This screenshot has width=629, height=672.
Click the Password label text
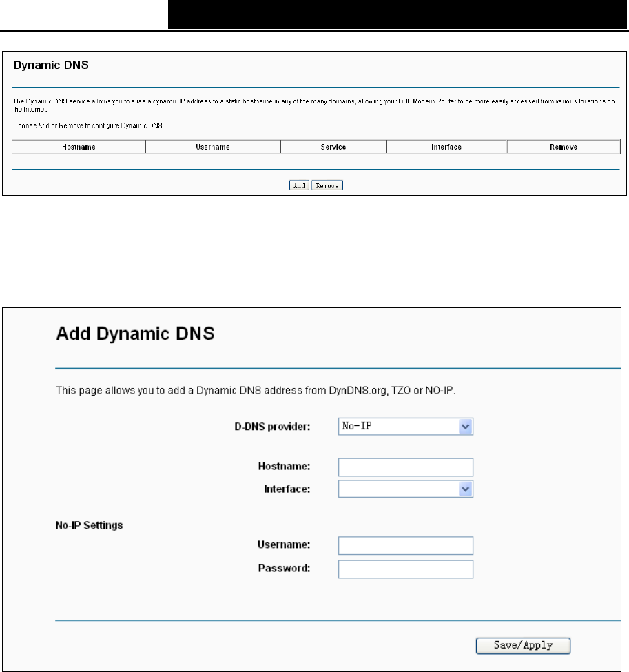(284, 569)
